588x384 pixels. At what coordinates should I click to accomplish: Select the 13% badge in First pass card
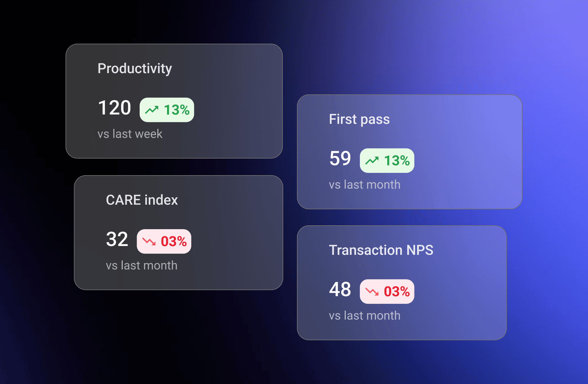[387, 161]
